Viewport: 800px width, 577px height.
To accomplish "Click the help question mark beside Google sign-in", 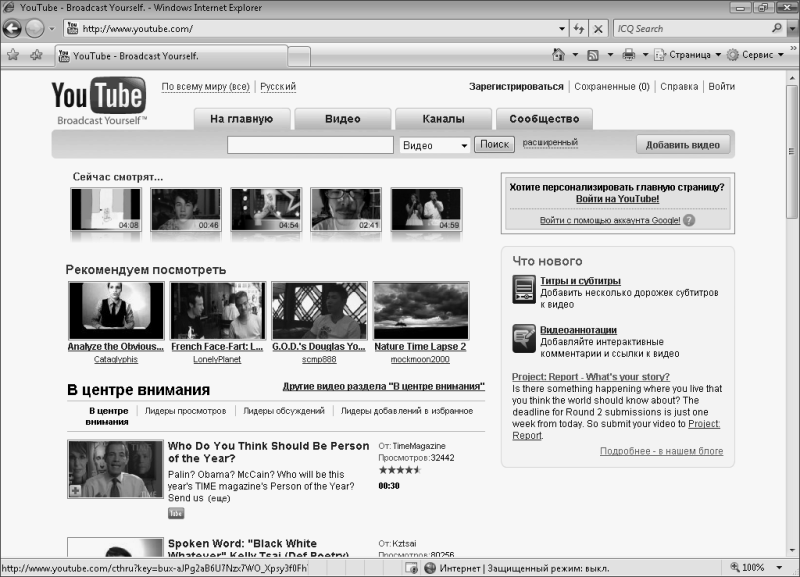I will point(689,220).
